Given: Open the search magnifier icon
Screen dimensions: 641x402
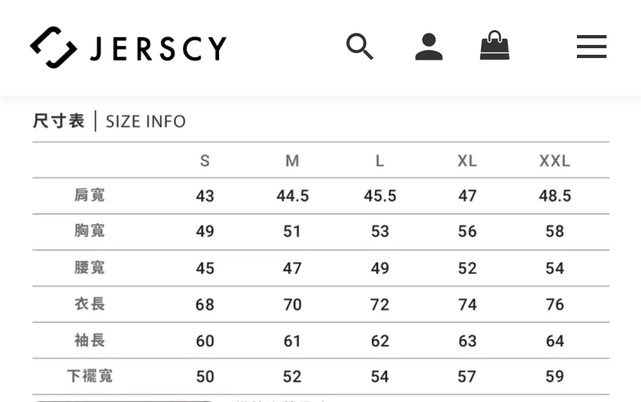Looking at the screenshot, I should pyautogui.click(x=359, y=46).
